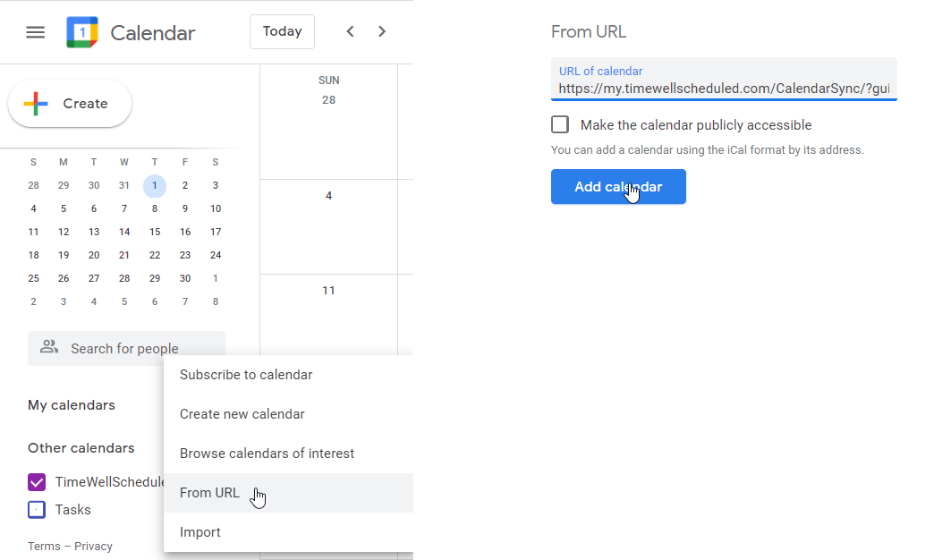Jump to Today in calendar
934x560 pixels.
282,31
